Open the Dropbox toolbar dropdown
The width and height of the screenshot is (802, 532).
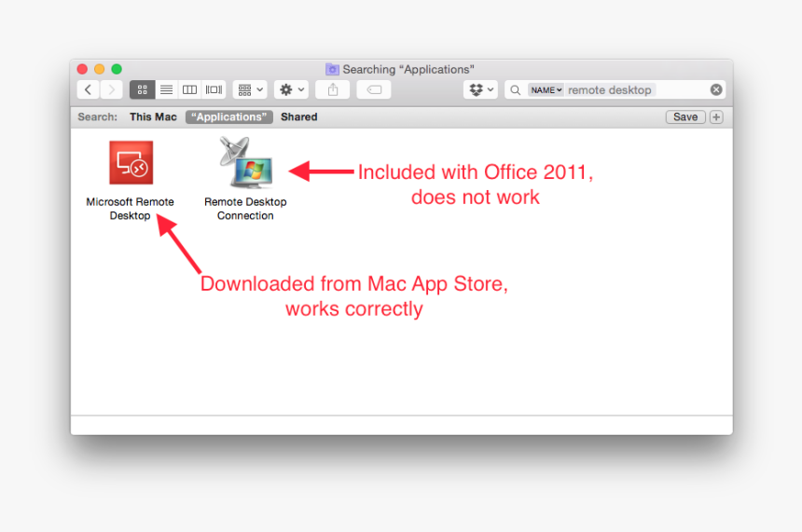point(481,90)
